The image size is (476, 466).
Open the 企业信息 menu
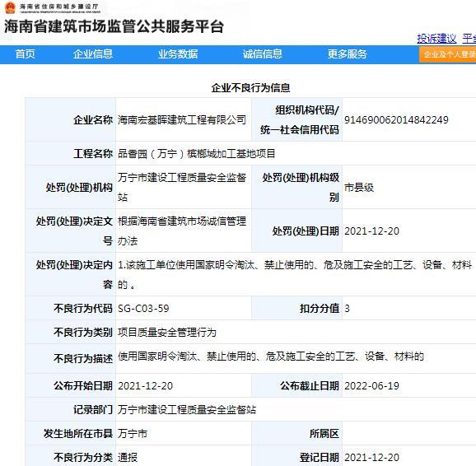pyautogui.click(x=93, y=54)
